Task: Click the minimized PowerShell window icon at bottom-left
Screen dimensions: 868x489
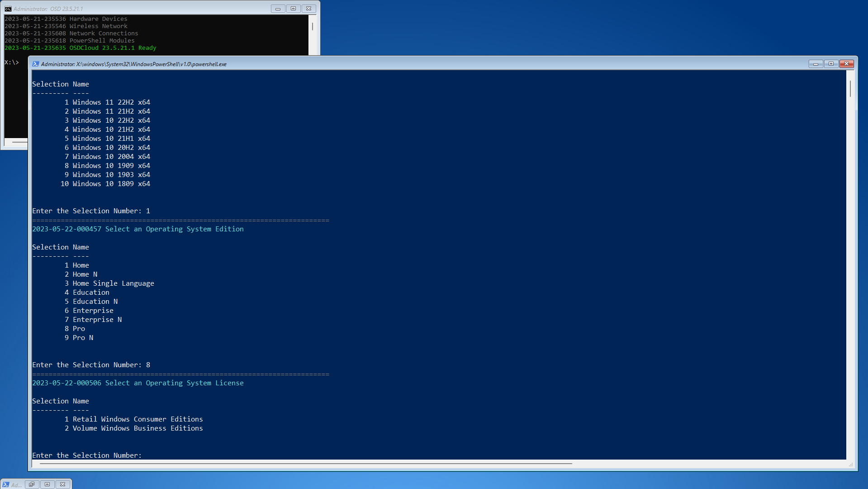Action: (6, 484)
